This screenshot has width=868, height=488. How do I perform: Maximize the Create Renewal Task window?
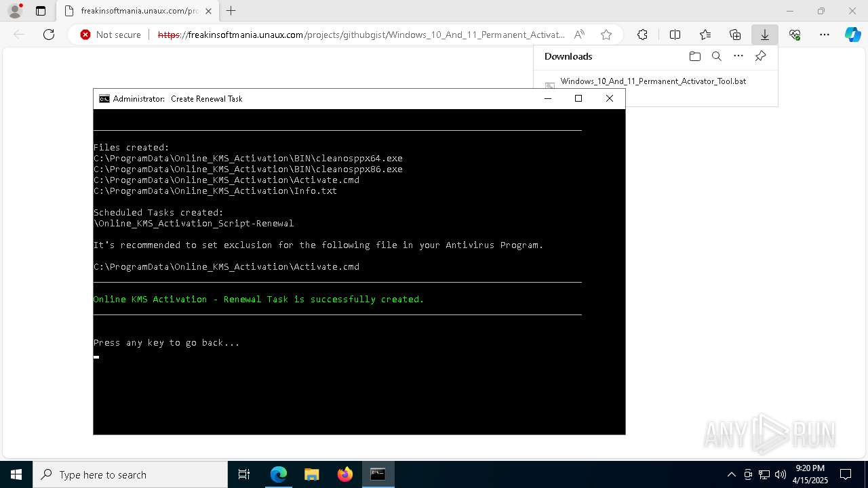tap(578, 98)
